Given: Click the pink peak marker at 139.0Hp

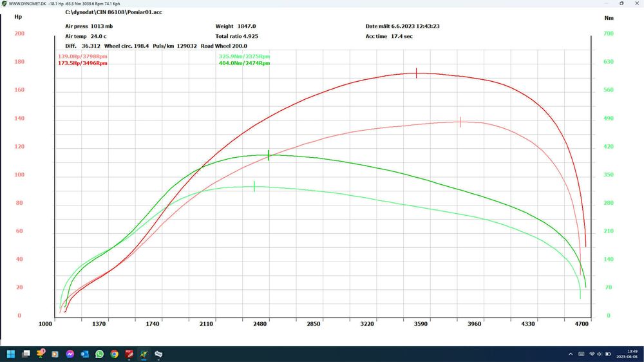Looking at the screenshot, I should point(460,122).
